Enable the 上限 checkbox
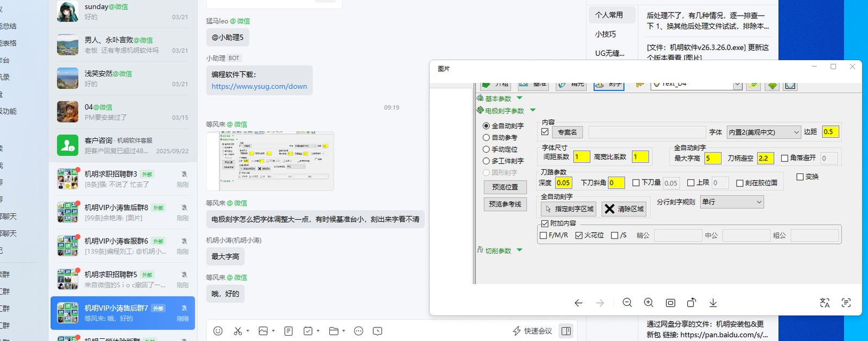This screenshot has width=868, height=341. click(x=691, y=183)
